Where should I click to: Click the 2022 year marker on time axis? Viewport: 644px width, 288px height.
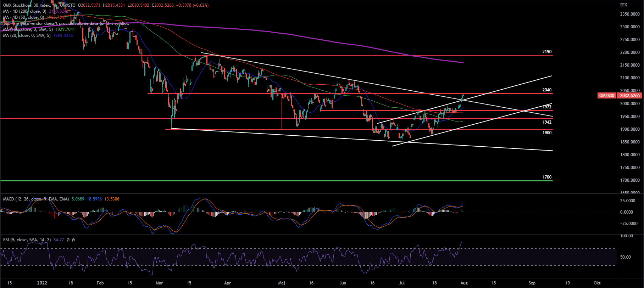(x=42, y=283)
